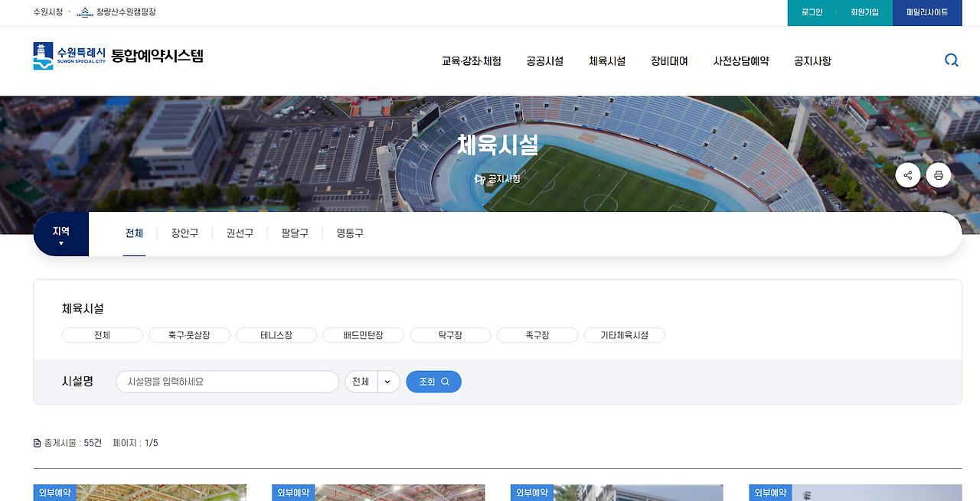980x501 pixels.
Task: Select the 영통구 region tab
Action: 350,233
